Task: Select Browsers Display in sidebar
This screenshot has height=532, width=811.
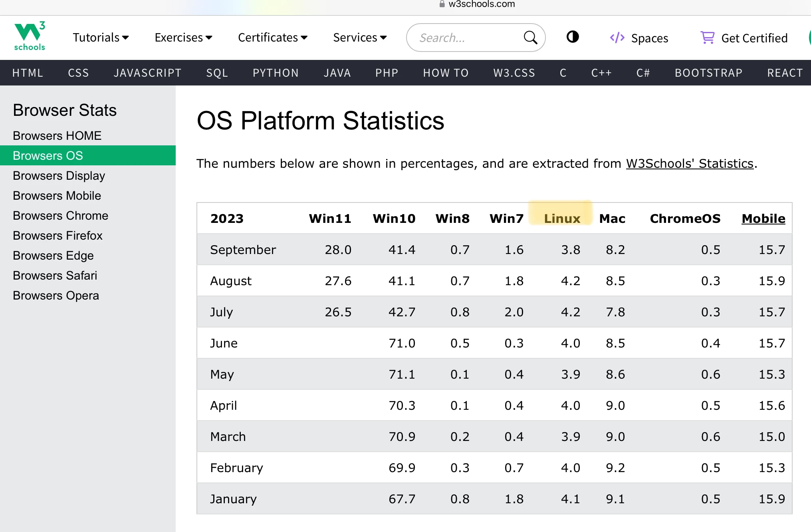Action: click(x=59, y=176)
